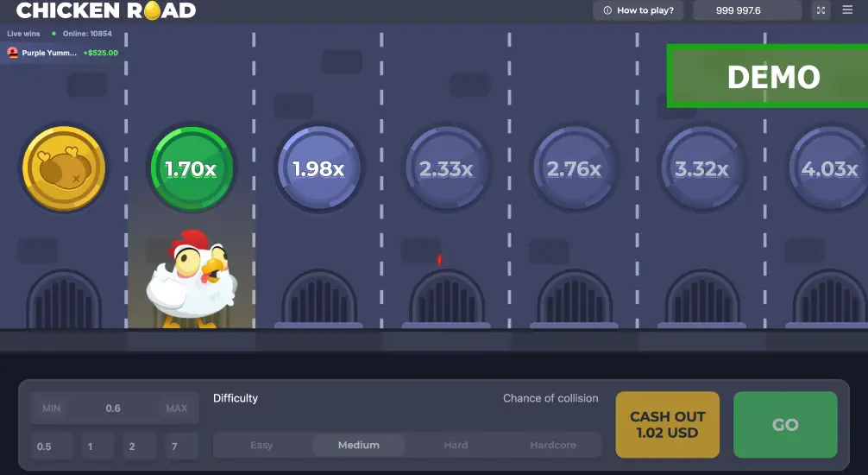Click the sewer grate below 2.33x

pos(447,300)
